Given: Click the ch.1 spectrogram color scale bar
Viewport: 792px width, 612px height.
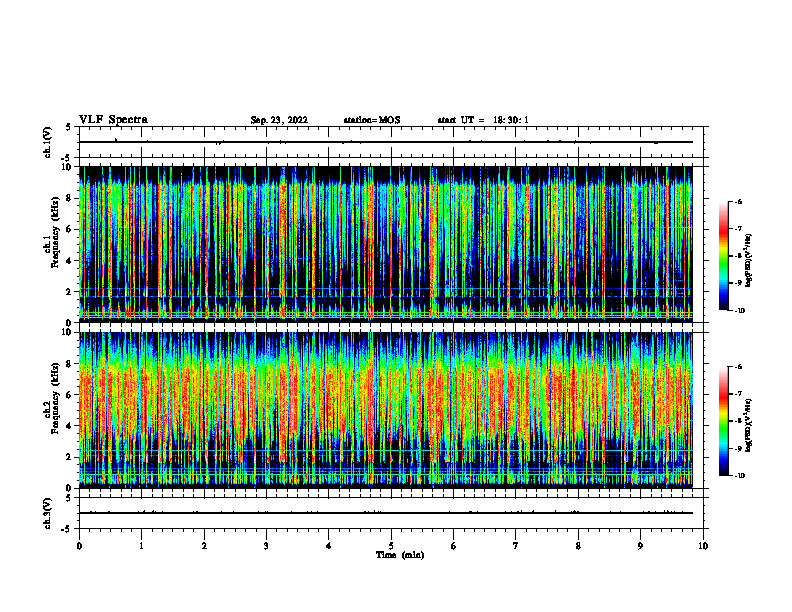Looking at the screenshot, I should [x=724, y=255].
